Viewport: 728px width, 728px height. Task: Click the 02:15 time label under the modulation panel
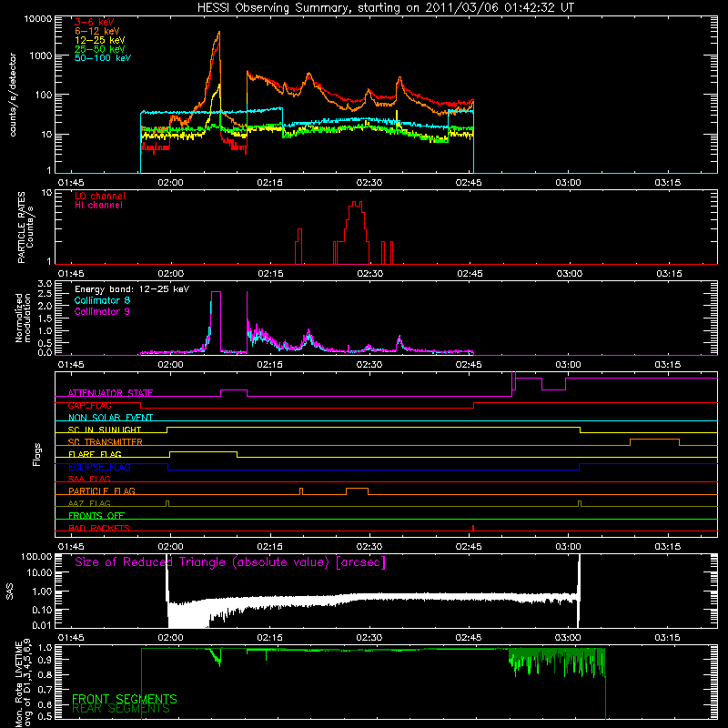click(x=269, y=365)
